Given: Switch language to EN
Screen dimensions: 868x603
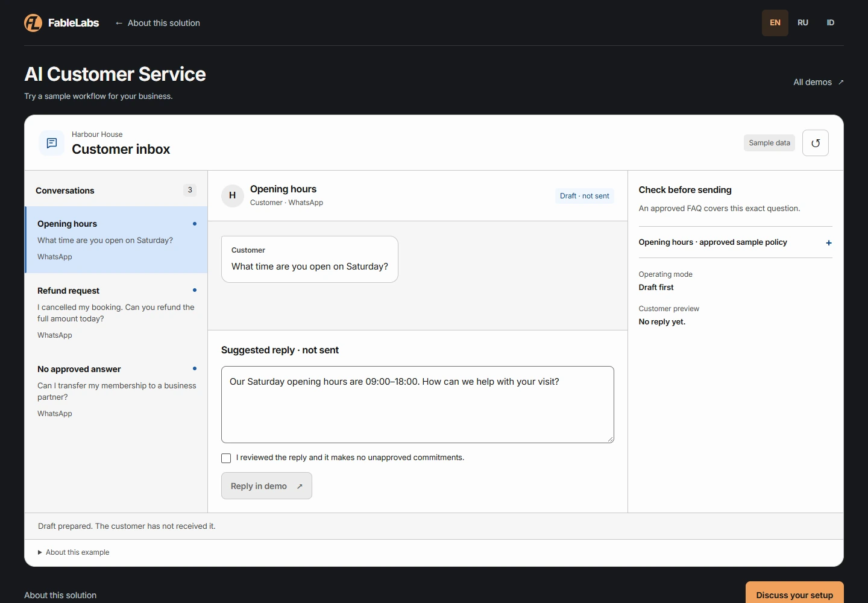Looking at the screenshot, I should pyautogui.click(x=775, y=23).
